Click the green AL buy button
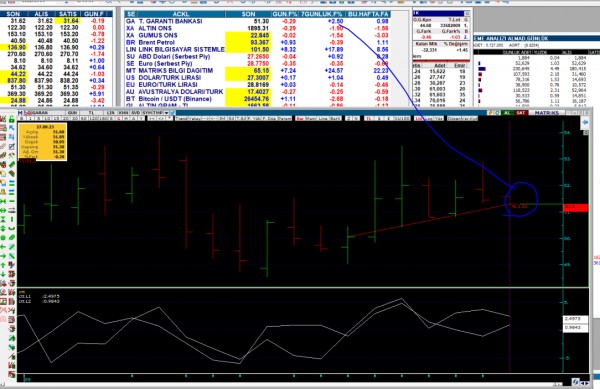 [x=507, y=113]
